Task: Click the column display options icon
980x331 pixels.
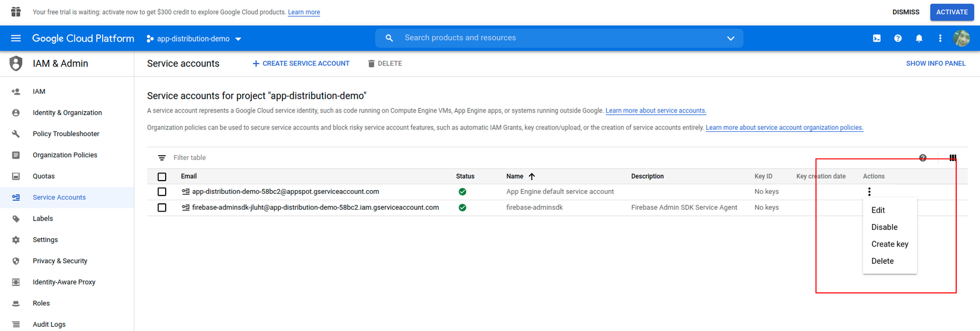Action: point(953,158)
